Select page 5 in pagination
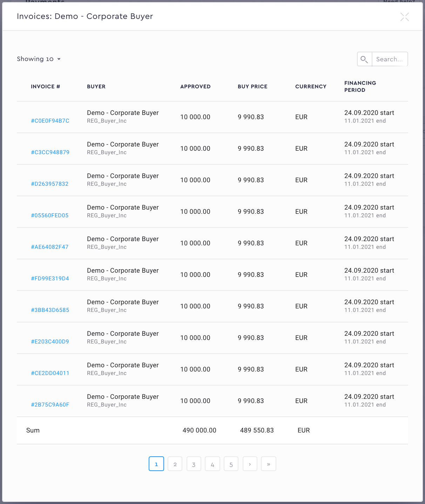 point(231,464)
